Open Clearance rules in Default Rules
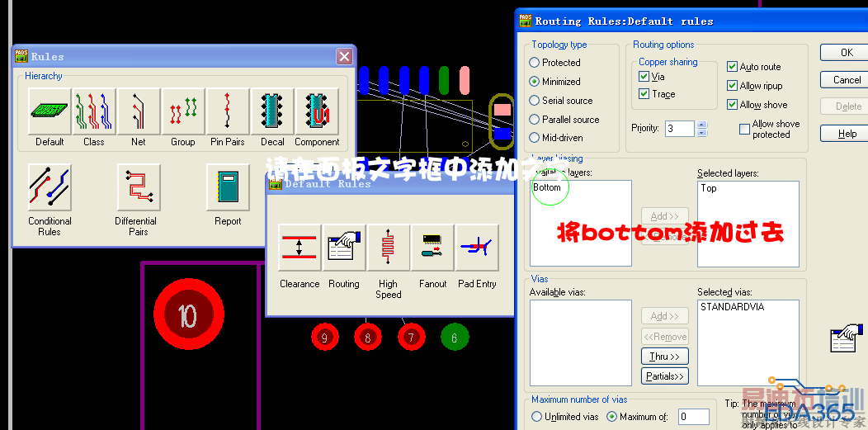Image resolution: width=868 pixels, height=430 pixels. (x=300, y=248)
